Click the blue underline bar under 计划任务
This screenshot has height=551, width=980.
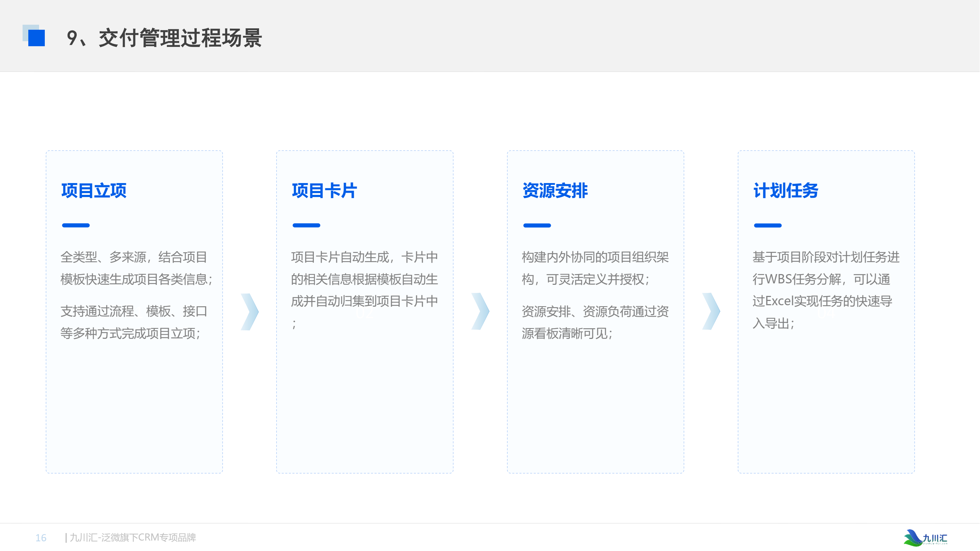tap(768, 225)
